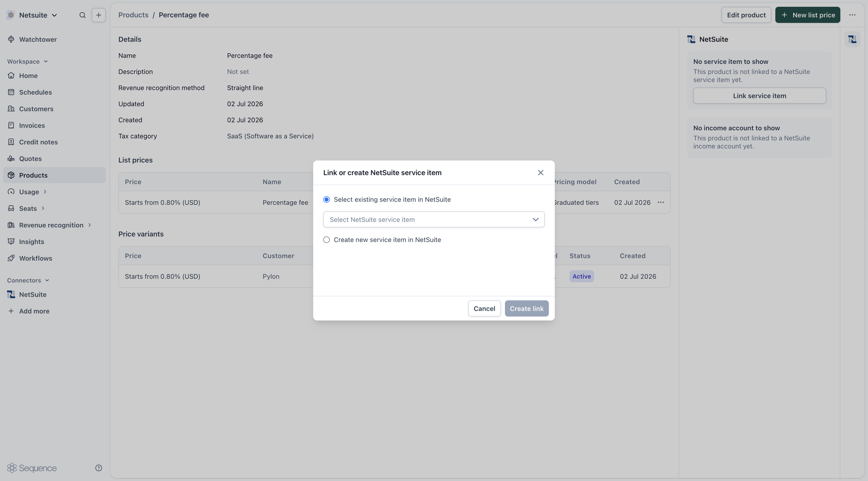
Task: Click 'SaaS (Software as a Service)' tax category value
Action: pos(270,136)
